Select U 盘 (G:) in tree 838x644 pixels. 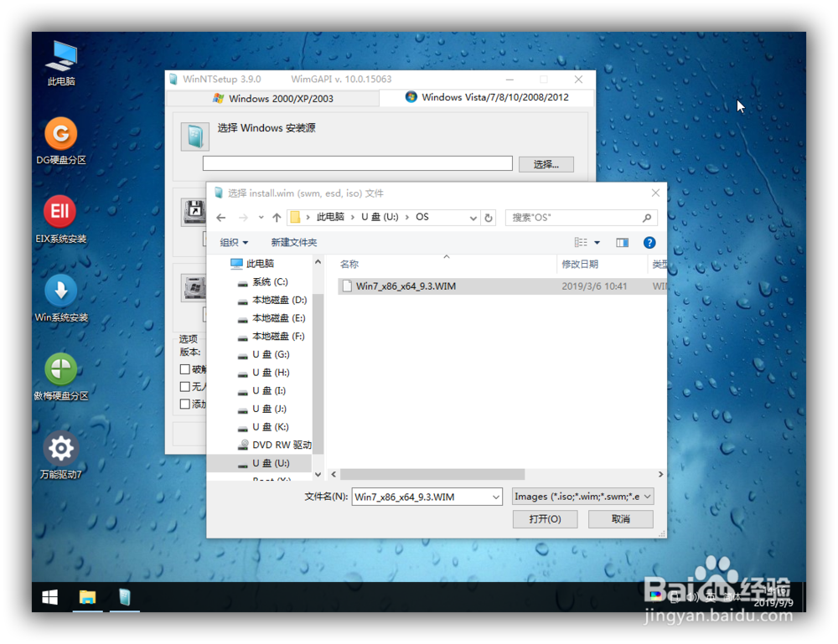pyautogui.click(x=263, y=354)
